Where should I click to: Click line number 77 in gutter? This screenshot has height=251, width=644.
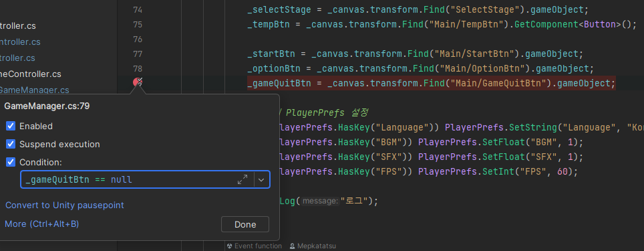[138, 54]
